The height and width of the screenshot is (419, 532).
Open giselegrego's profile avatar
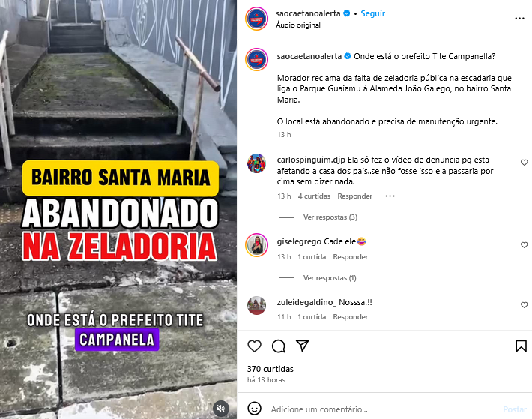click(x=257, y=245)
